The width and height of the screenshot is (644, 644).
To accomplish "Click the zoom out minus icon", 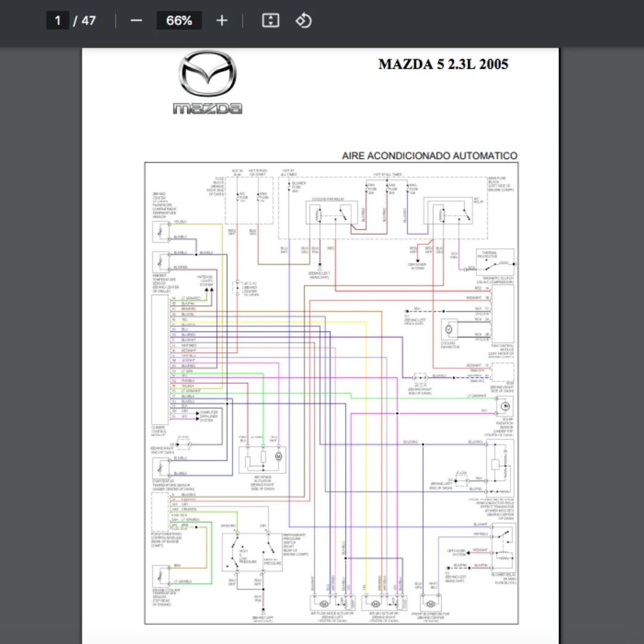I will point(137,20).
